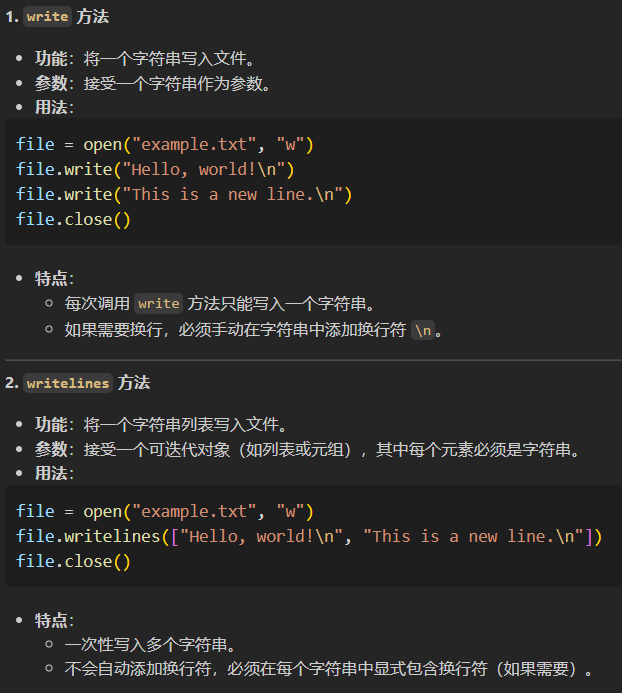622x693 pixels.
Task: Click the inline "\n" code in the 特点 list
Action: pos(423,330)
